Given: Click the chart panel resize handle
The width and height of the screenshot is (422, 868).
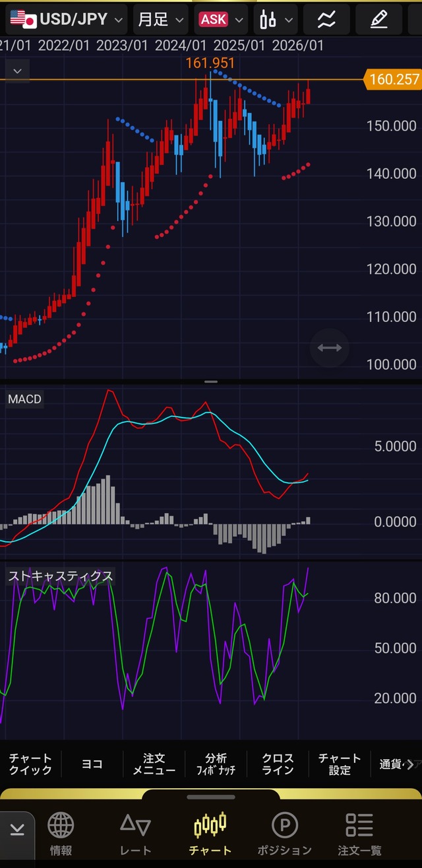Looking at the screenshot, I should (x=211, y=382).
